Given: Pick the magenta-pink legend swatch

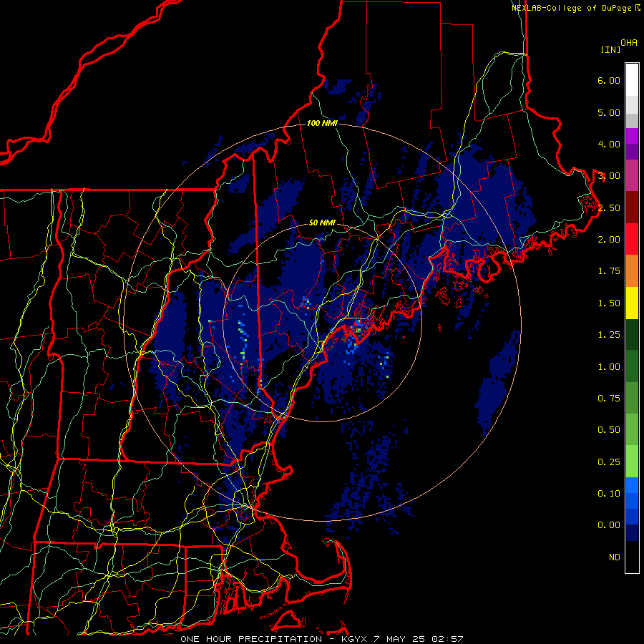Looking at the screenshot, I should pyautogui.click(x=632, y=176).
